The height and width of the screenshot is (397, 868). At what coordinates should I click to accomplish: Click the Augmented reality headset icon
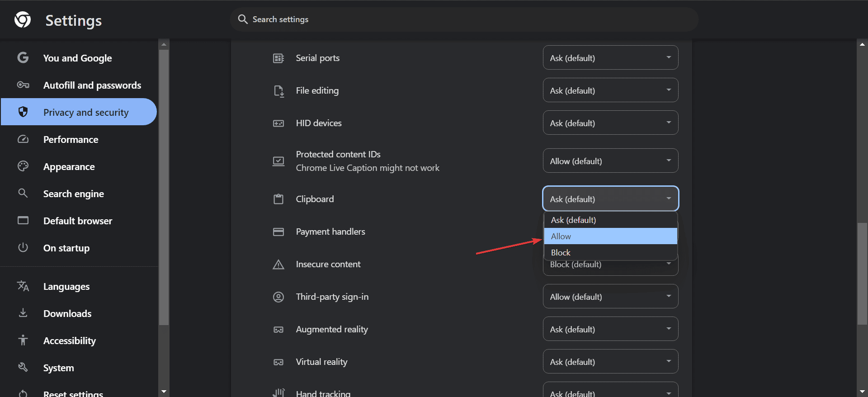click(278, 330)
